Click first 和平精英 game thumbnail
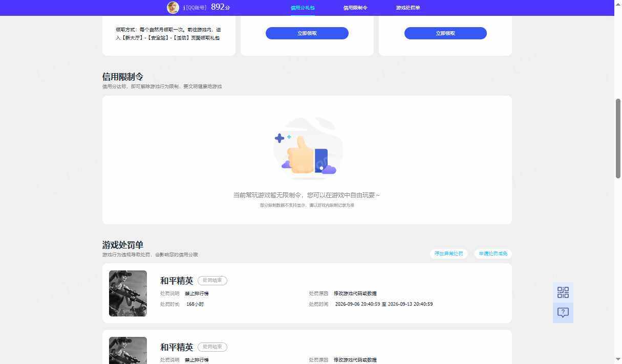Image resolution: width=622 pixels, height=364 pixels. [x=128, y=293]
